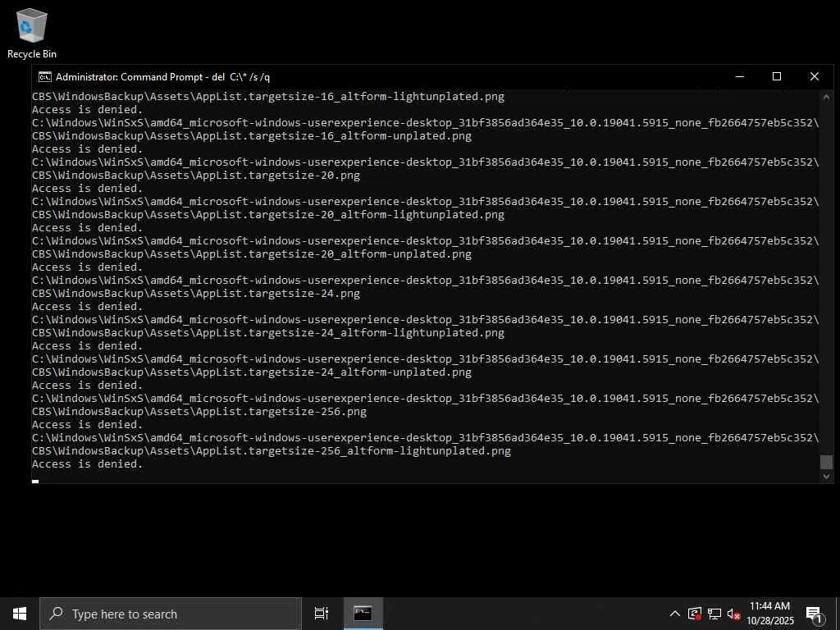840x630 pixels.
Task: Click the muted volume tray icon
Action: tap(733, 614)
